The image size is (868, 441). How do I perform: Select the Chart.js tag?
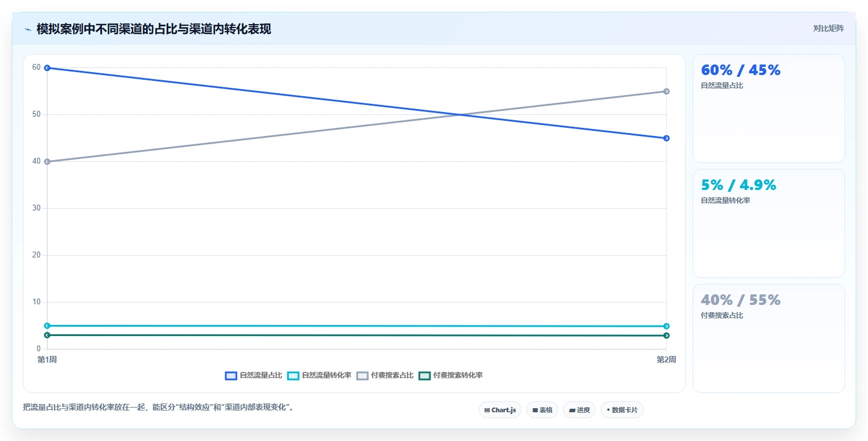(500, 410)
